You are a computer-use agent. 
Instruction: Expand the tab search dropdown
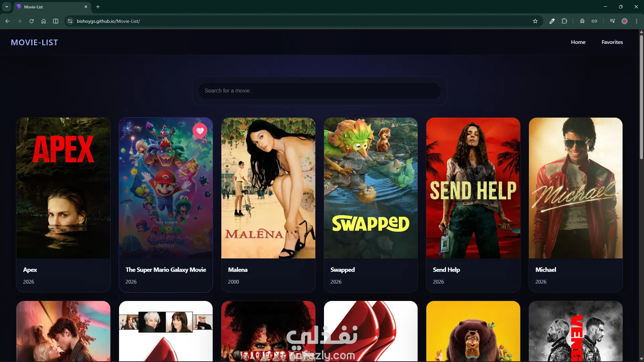7,7
